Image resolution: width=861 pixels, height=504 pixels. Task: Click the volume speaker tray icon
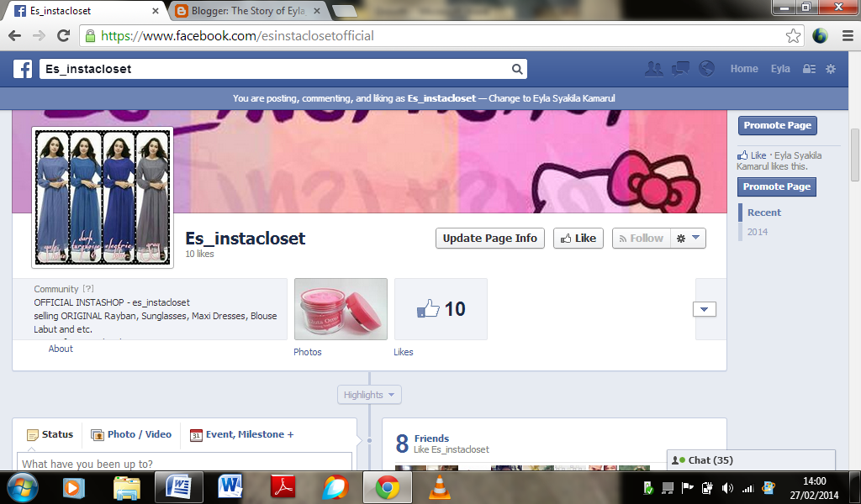727,487
